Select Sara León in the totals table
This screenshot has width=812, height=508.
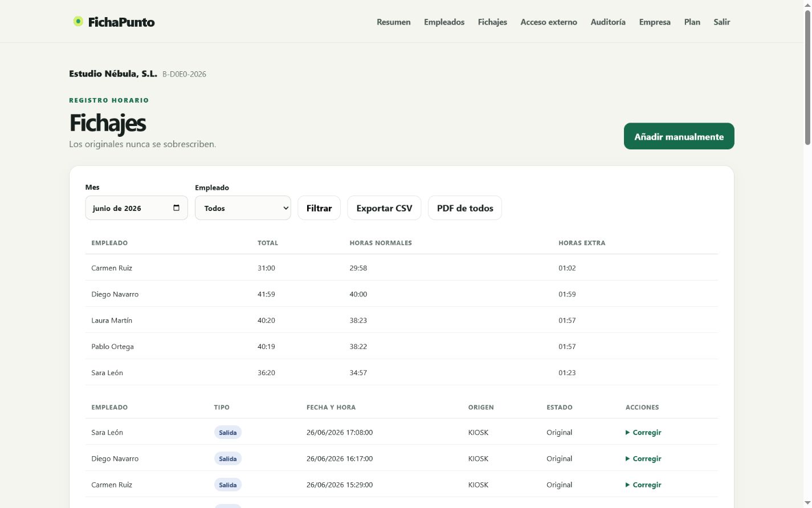point(107,373)
